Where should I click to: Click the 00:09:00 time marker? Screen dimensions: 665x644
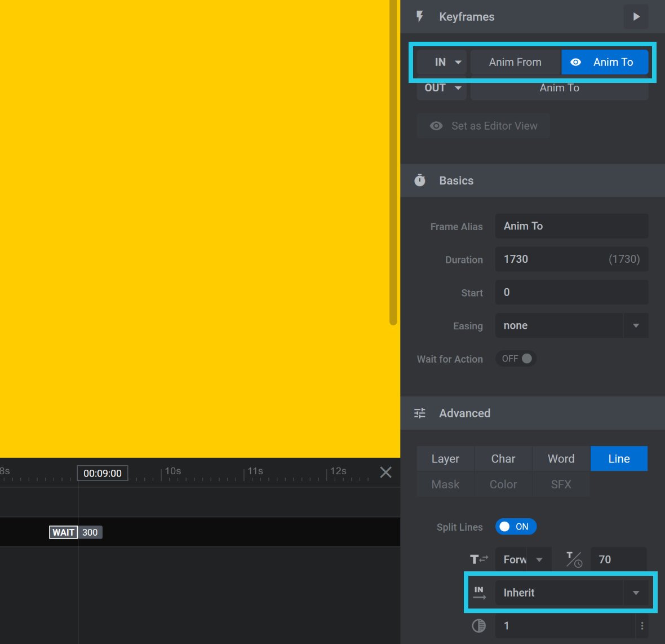click(x=102, y=473)
